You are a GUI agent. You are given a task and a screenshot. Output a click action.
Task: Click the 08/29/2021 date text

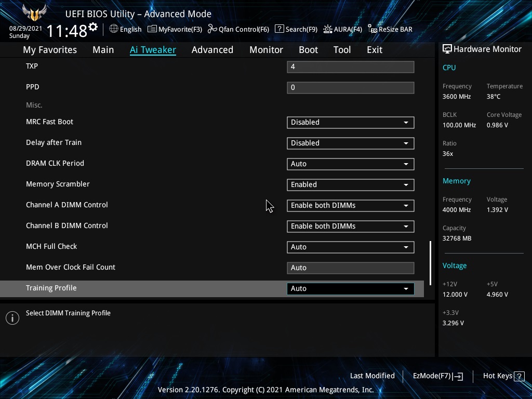point(26,29)
